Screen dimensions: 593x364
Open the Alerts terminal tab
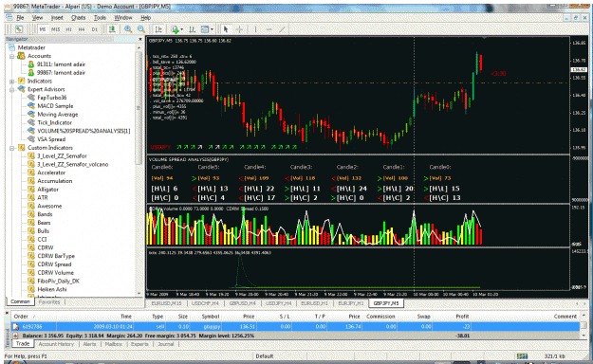pos(89,344)
